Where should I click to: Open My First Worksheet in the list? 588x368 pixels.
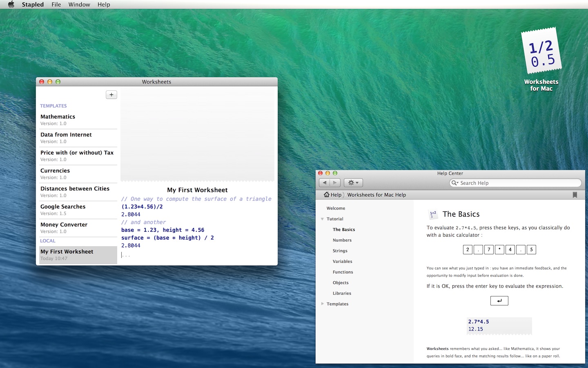pyautogui.click(x=78, y=255)
